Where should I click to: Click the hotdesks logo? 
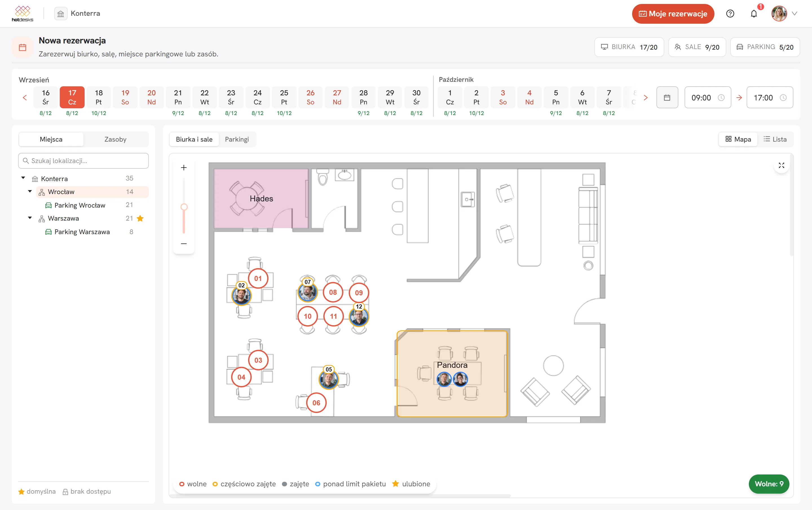[x=22, y=14]
